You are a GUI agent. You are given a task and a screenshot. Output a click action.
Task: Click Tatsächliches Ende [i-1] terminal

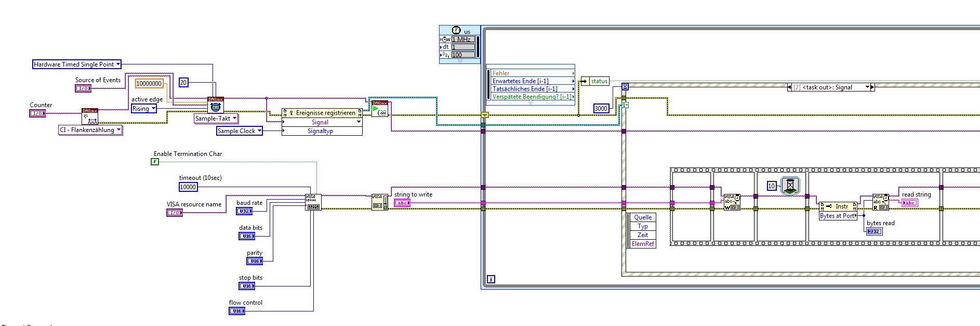point(533,89)
